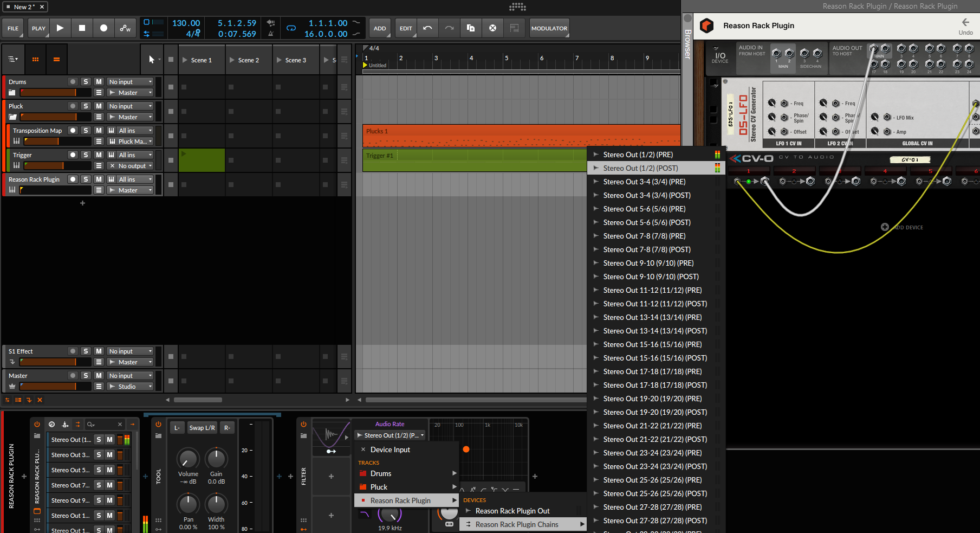Click the EDIT button in the toolbar
This screenshot has height=533, width=980.
[406, 28]
